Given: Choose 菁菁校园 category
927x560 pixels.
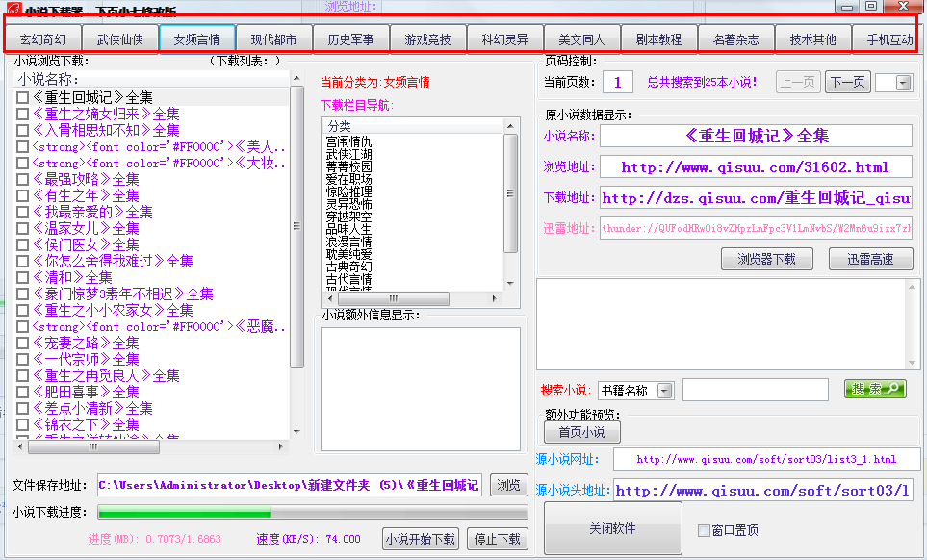Looking at the screenshot, I should 348,166.
